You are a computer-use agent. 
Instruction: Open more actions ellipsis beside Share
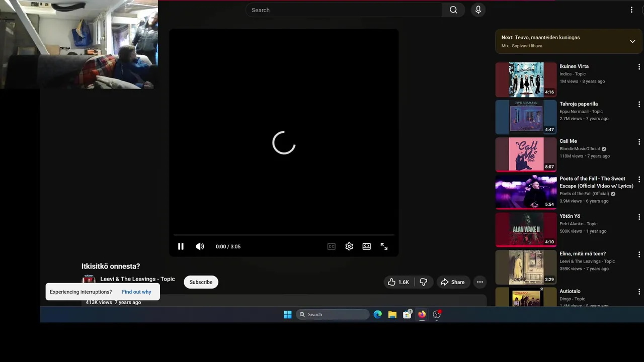[x=480, y=282]
